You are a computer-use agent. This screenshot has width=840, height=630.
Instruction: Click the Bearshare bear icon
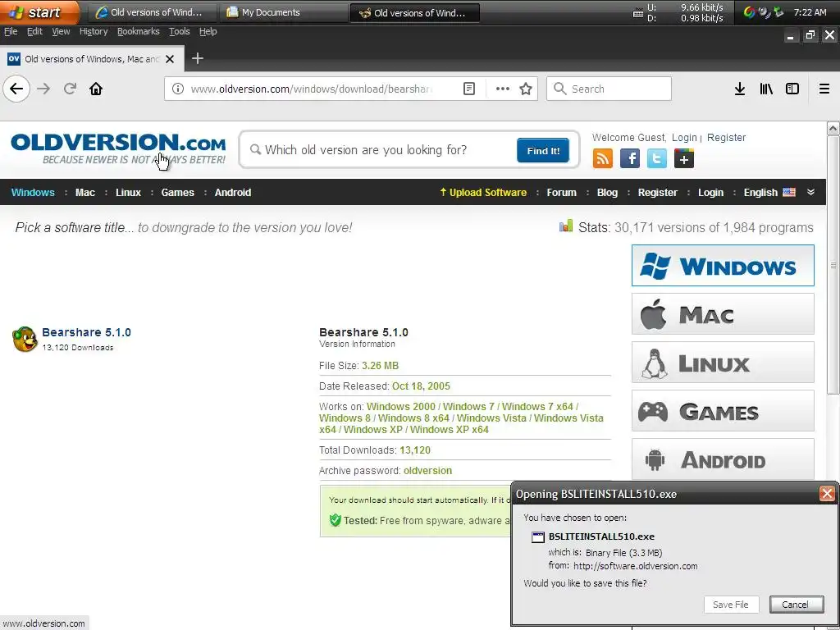click(x=25, y=339)
